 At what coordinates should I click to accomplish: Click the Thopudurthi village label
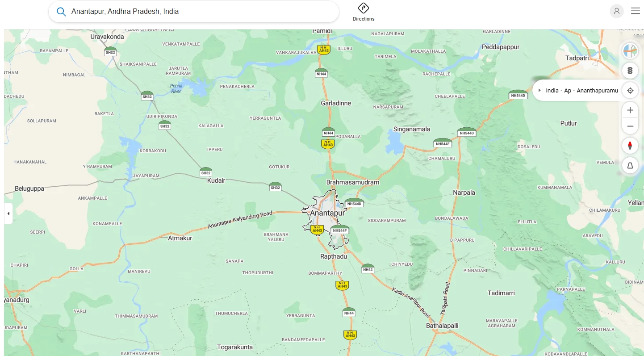[258, 272]
